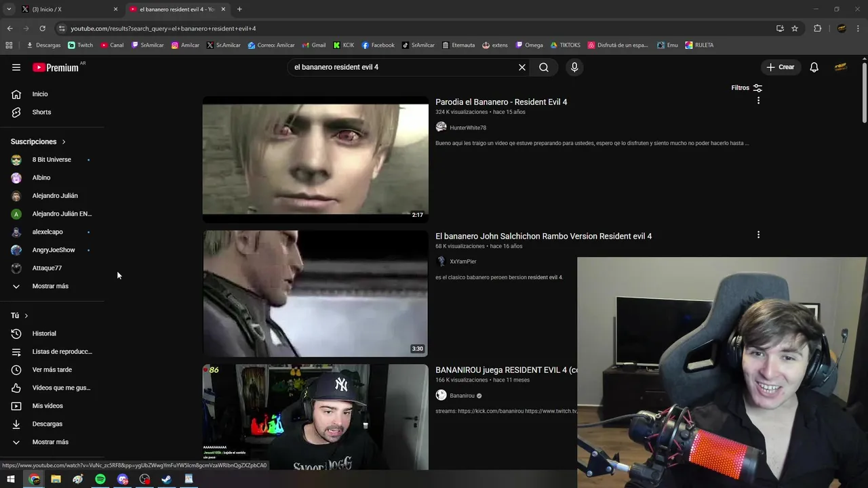Viewport: 868px width, 488px height.
Task: Play the BANANIROU juega Resident Evil thumbnail
Action: [315, 417]
